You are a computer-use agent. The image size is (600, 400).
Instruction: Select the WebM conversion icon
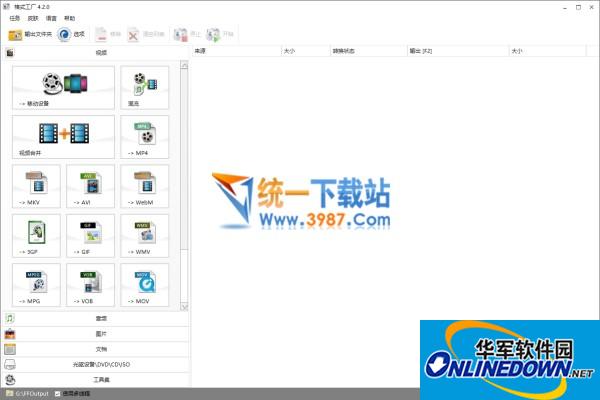pyautogui.click(x=145, y=186)
